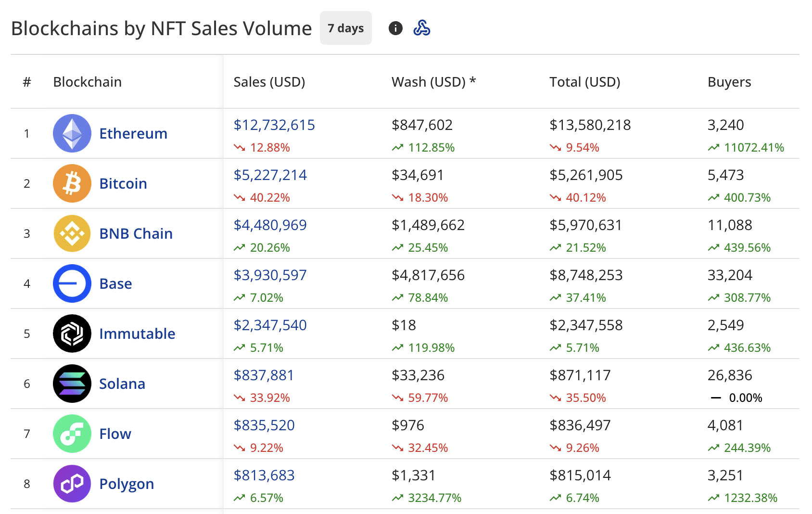
Task: Select Base wash value $4,817,656
Action: (428, 275)
